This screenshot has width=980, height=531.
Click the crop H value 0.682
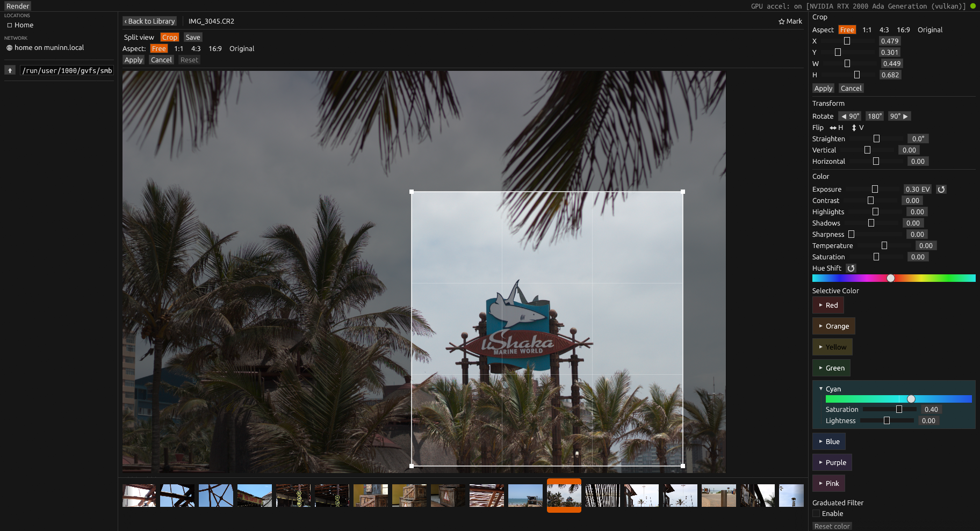890,75
